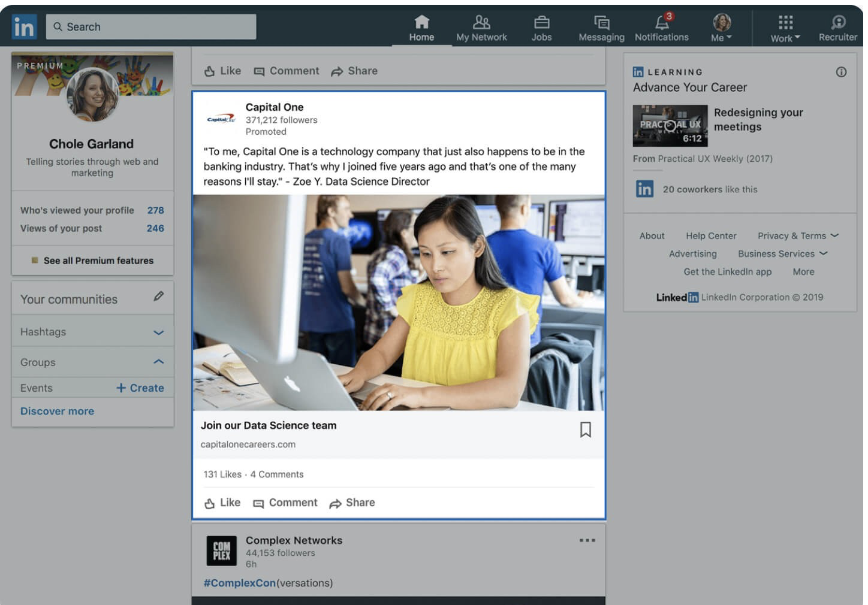
Task: Open the Me profile dropdown
Action: (722, 28)
